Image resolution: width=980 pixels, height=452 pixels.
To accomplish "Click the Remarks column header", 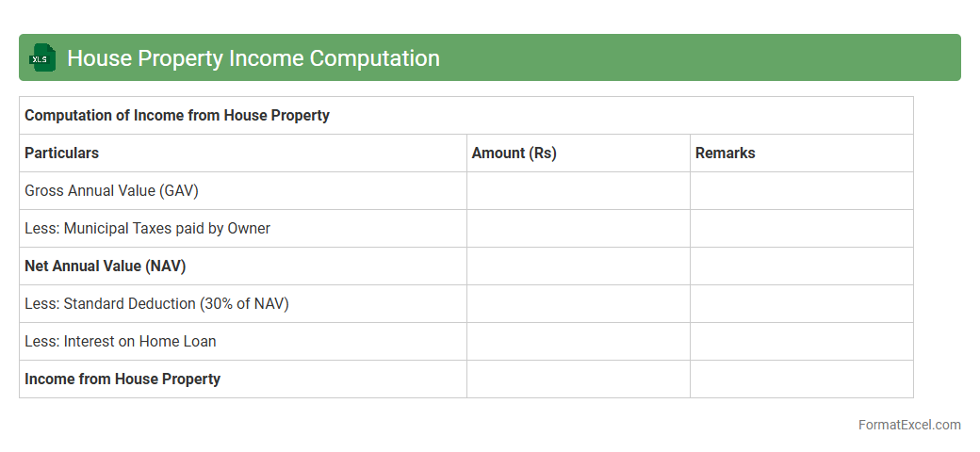I will pos(726,153).
